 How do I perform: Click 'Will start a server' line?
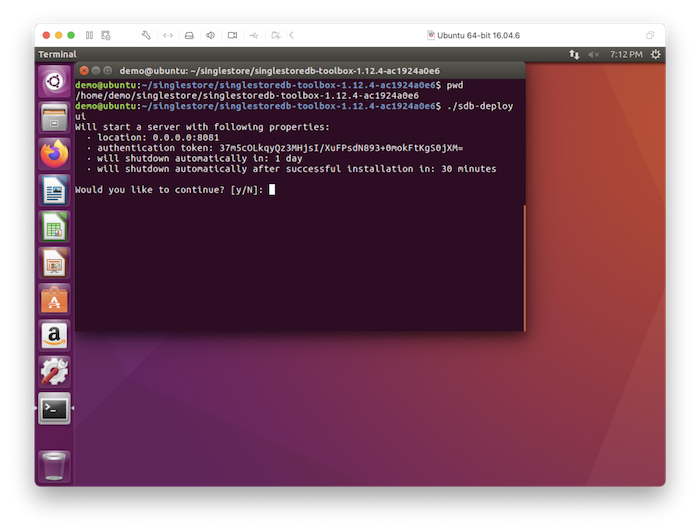[x=202, y=127]
